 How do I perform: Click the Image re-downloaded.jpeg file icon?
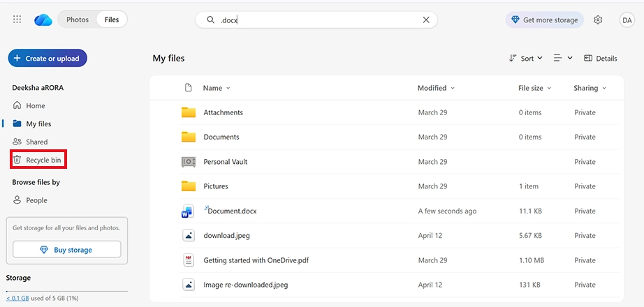pyautogui.click(x=189, y=285)
